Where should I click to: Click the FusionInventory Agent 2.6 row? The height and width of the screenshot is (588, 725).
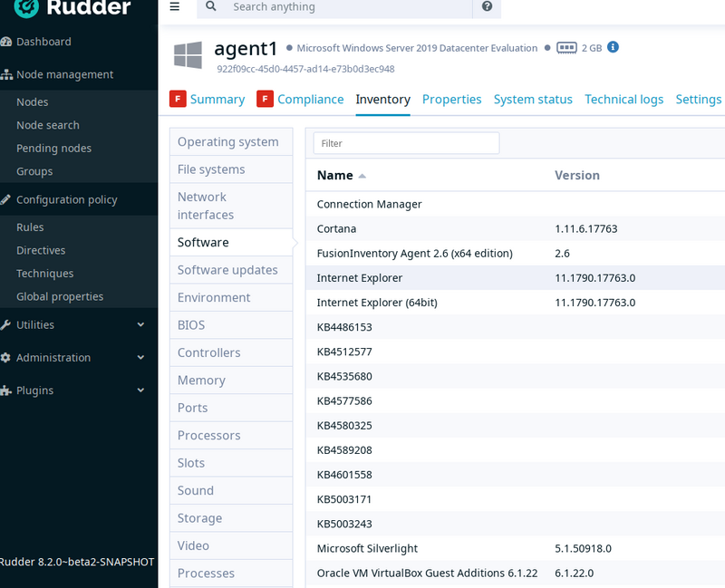515,254
